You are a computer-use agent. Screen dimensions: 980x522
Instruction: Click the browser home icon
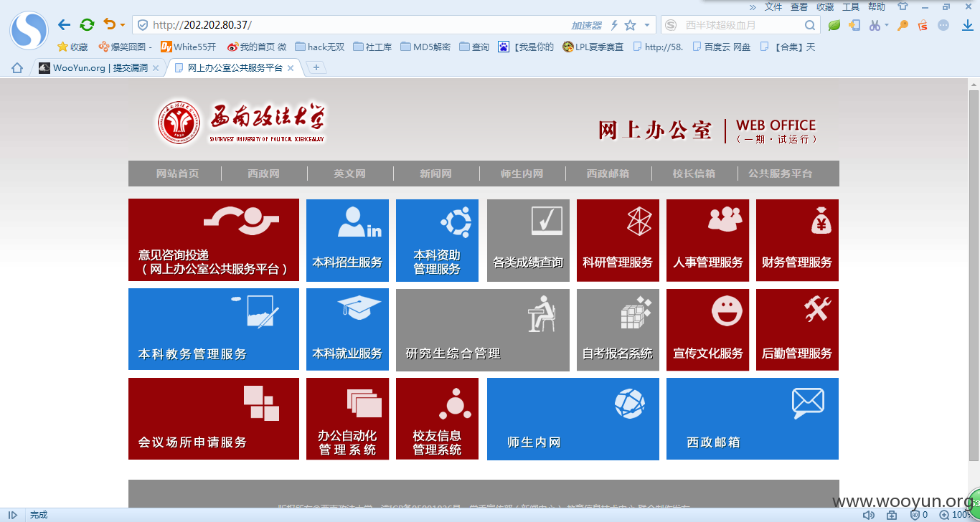tap(17, 67)
